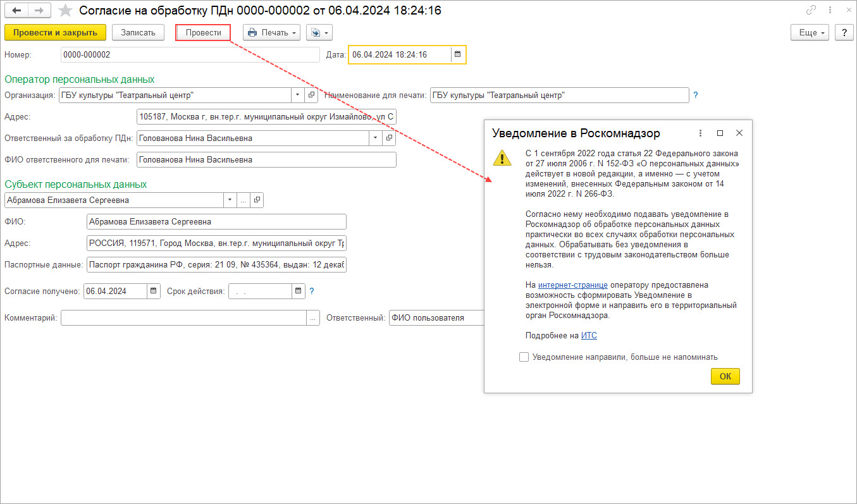Screen dimensions: 857x504
Task: Click ellipsis select button for subject field
Action: point(244,200)
